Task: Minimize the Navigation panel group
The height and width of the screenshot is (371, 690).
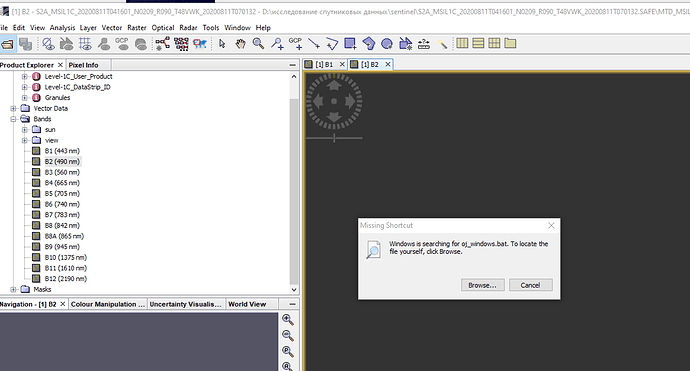Action: coord(293,304)
